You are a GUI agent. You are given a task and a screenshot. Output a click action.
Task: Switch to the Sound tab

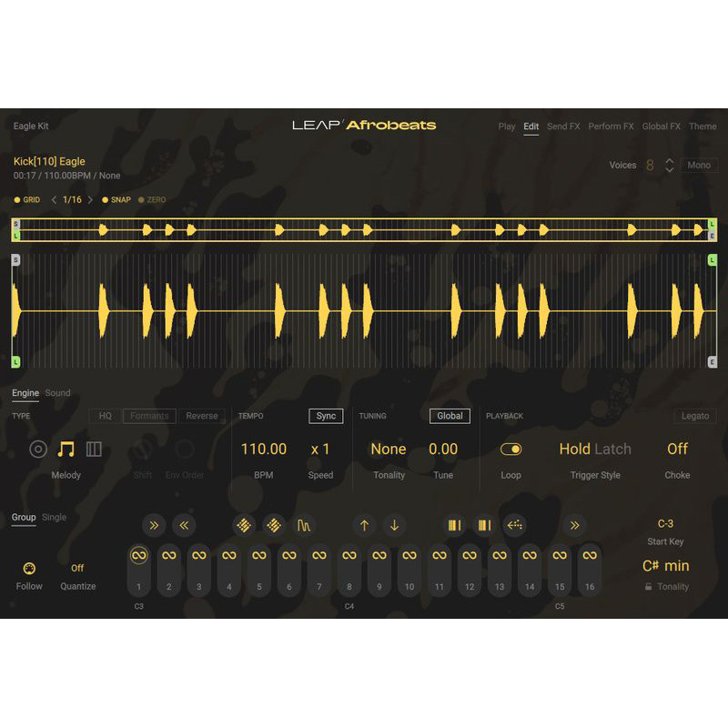58,393
